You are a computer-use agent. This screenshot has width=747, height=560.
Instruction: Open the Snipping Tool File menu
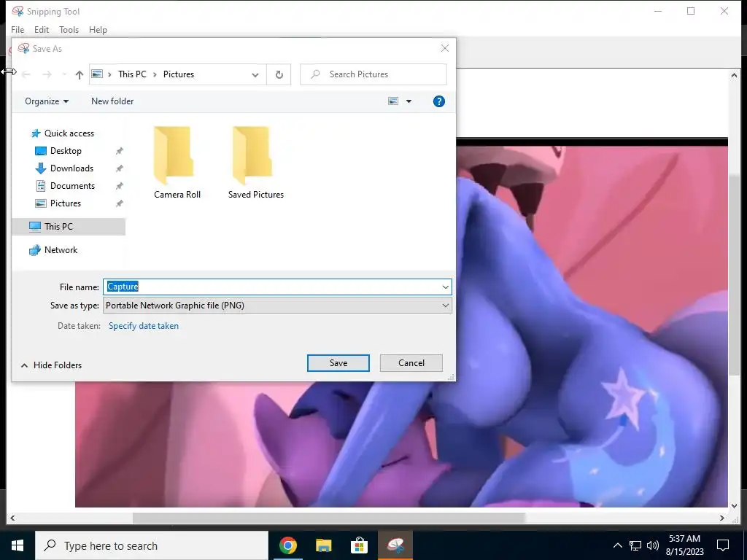point(18,29)
